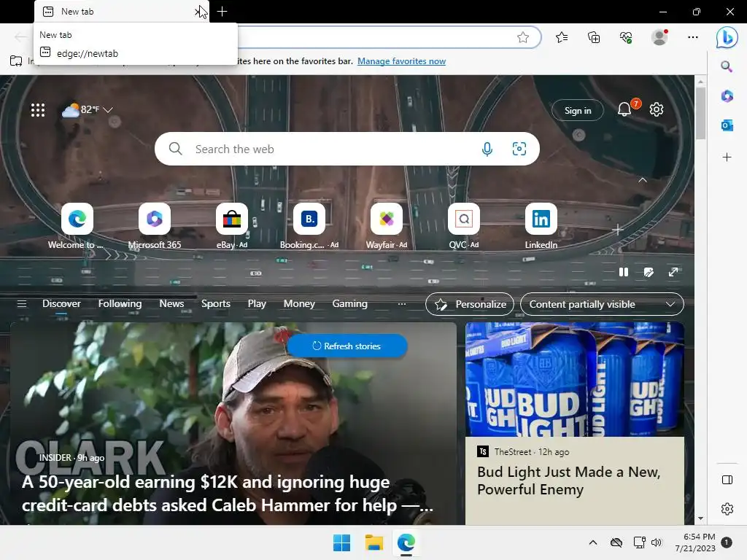Open sidebar settings gear
The image size is (747, 560).
[727, 509]
